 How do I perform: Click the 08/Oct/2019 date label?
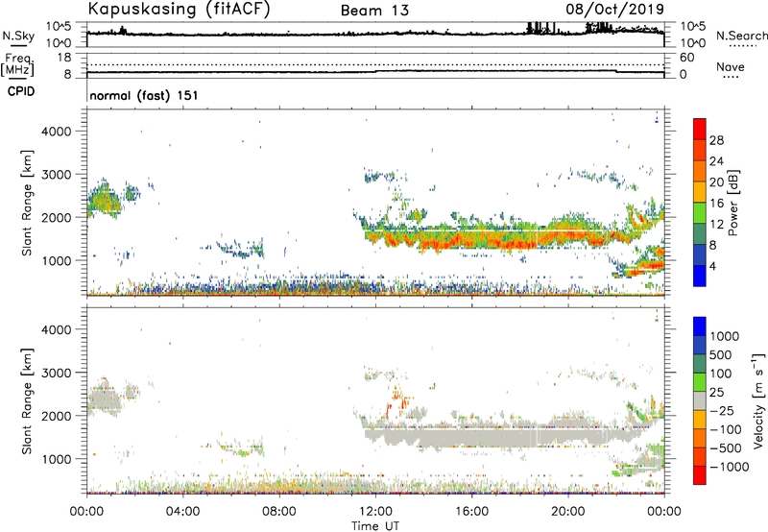614,9
